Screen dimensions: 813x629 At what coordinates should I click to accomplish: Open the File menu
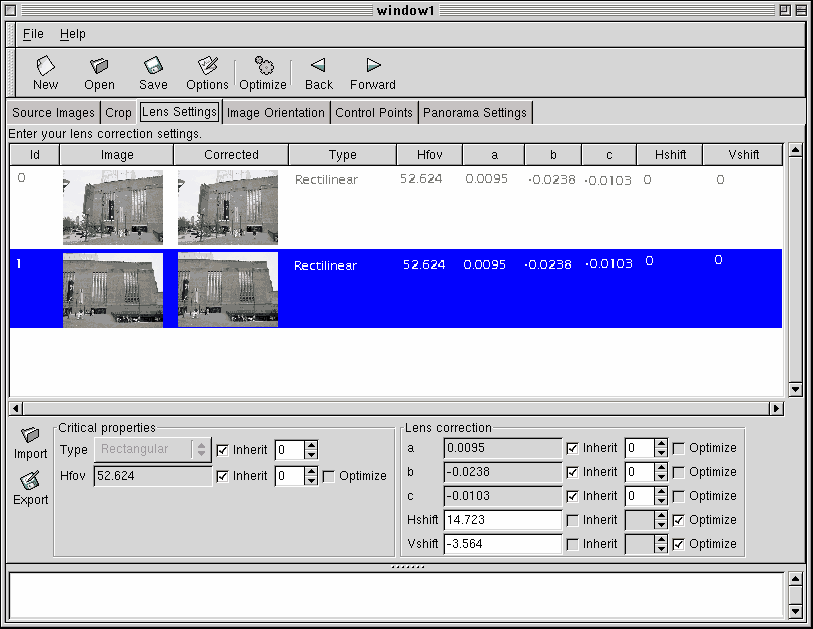coord(33,34)
